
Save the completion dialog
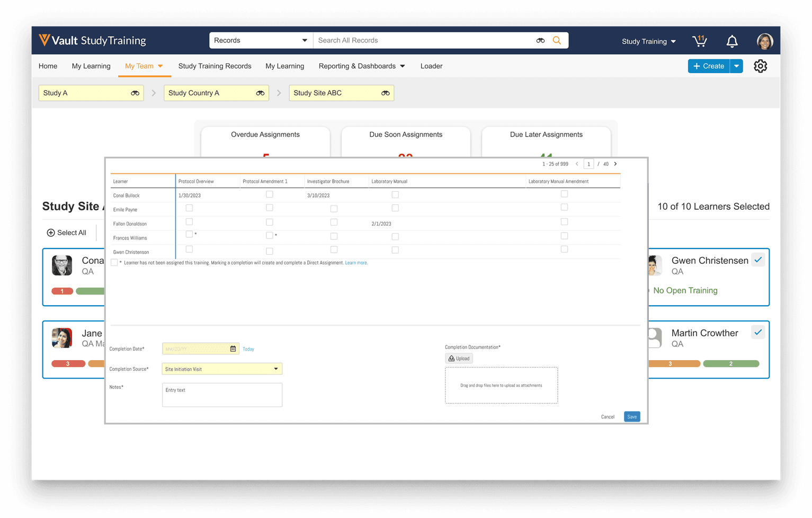[x=632, y=417]
